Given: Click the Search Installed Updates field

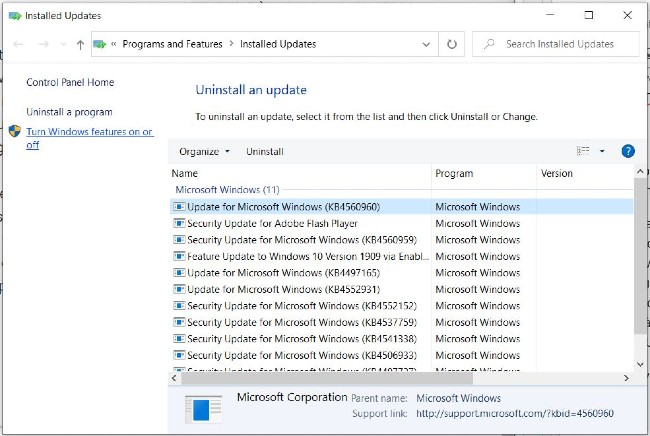Looking at the screenshot, I should tap(556, 44).
